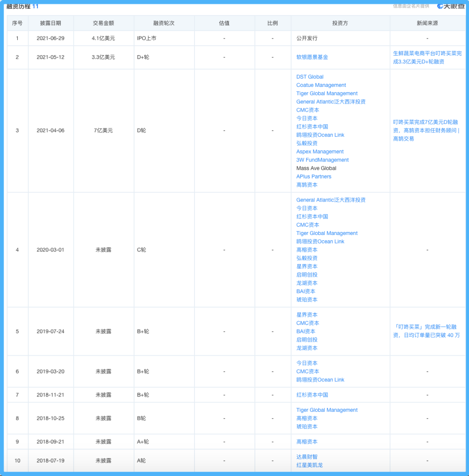Open 鸥翎投资Ocean Link in 2019-03-20 row
469x476 pixels.
[320, 380]
